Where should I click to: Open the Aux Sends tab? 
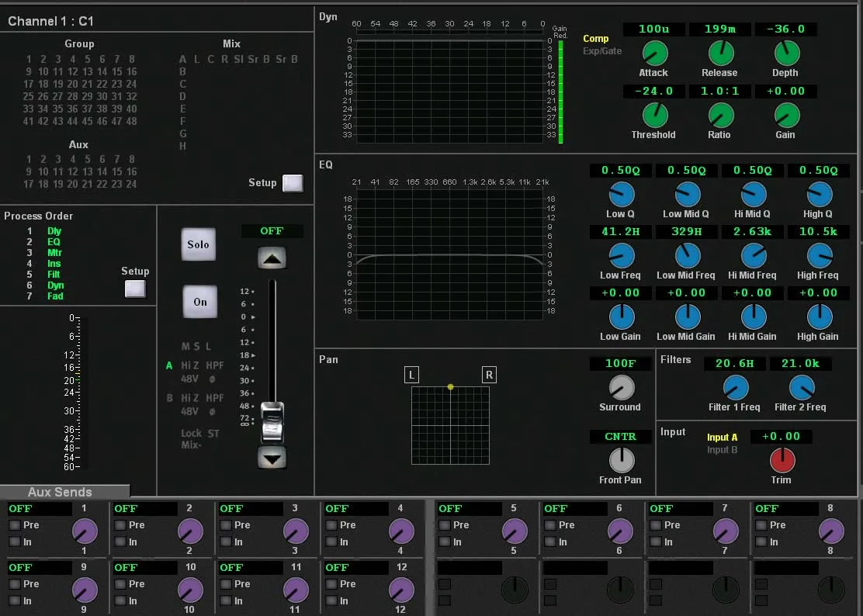tap(65, 492)
